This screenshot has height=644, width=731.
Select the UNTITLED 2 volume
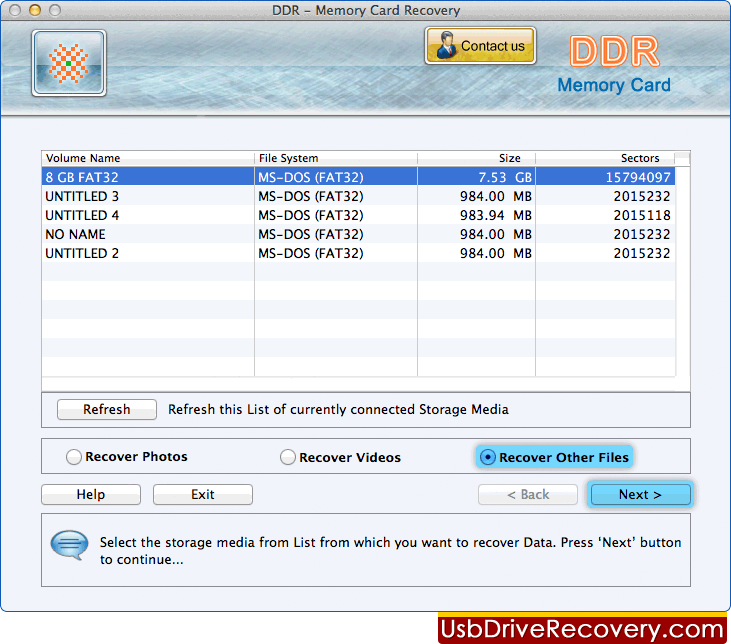pyautogui.click(x=358, y=253)
